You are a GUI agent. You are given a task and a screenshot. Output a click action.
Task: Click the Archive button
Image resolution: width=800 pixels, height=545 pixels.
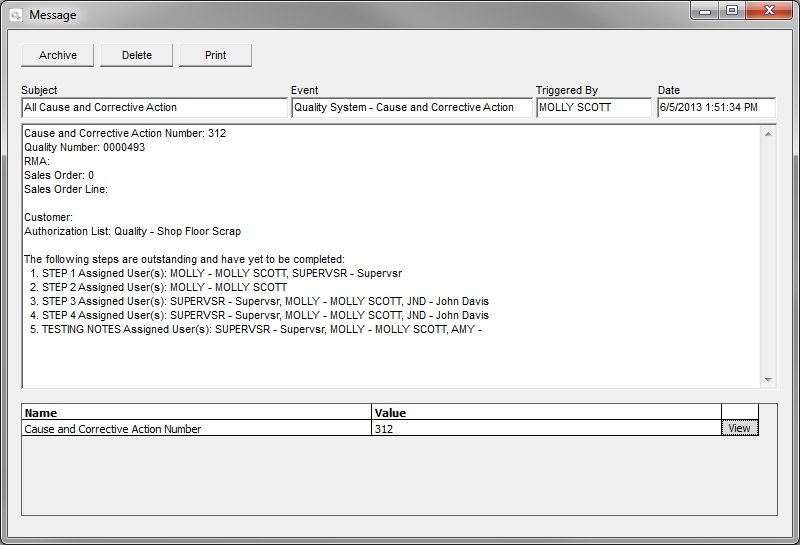(58, 55)
